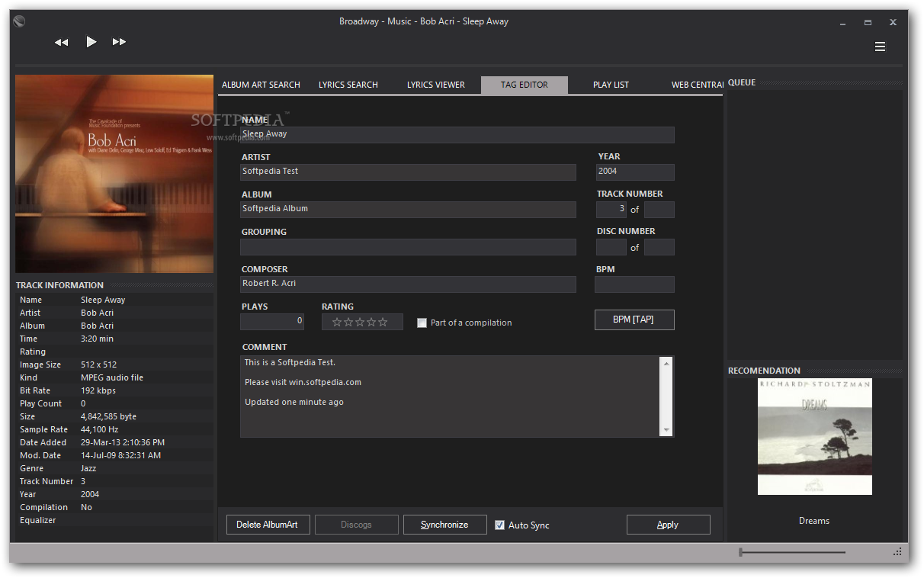
Task: Disable the Auto Sync checkbox
Action: [500, 525]
